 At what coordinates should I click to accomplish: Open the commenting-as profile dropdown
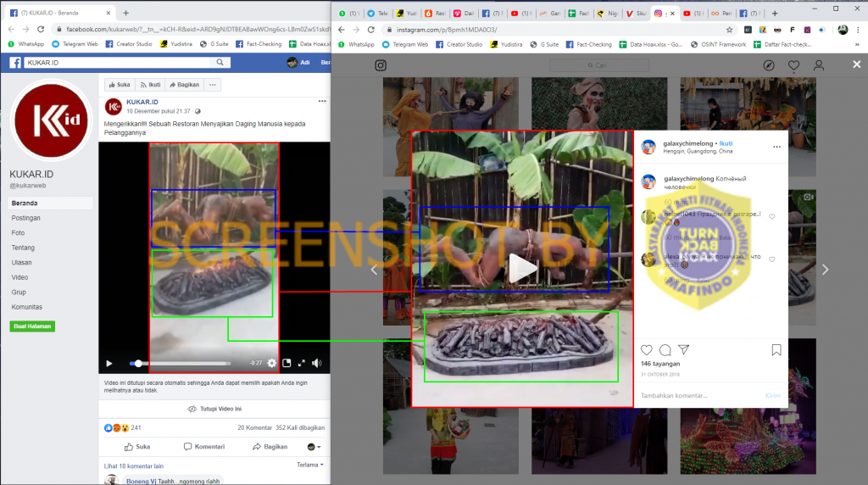pyautogui.click(x=314, y=447)
